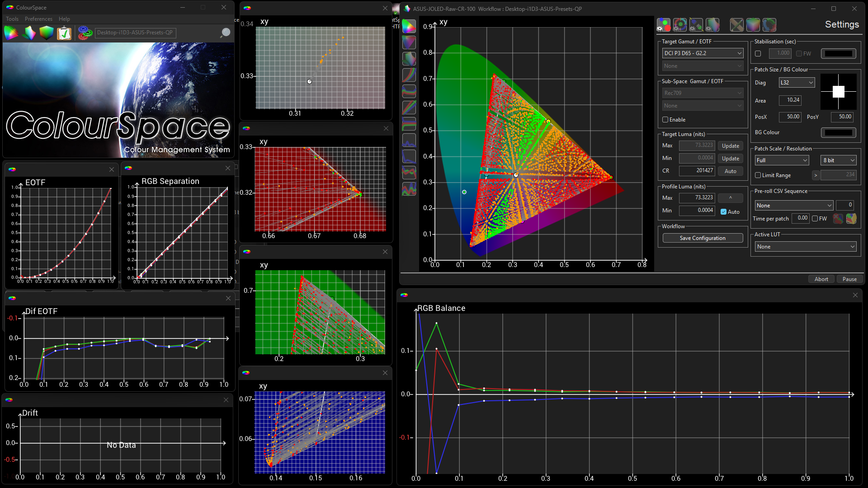Click the CR value input field
This screenshot has width=868, height=488.
[697, 171]
